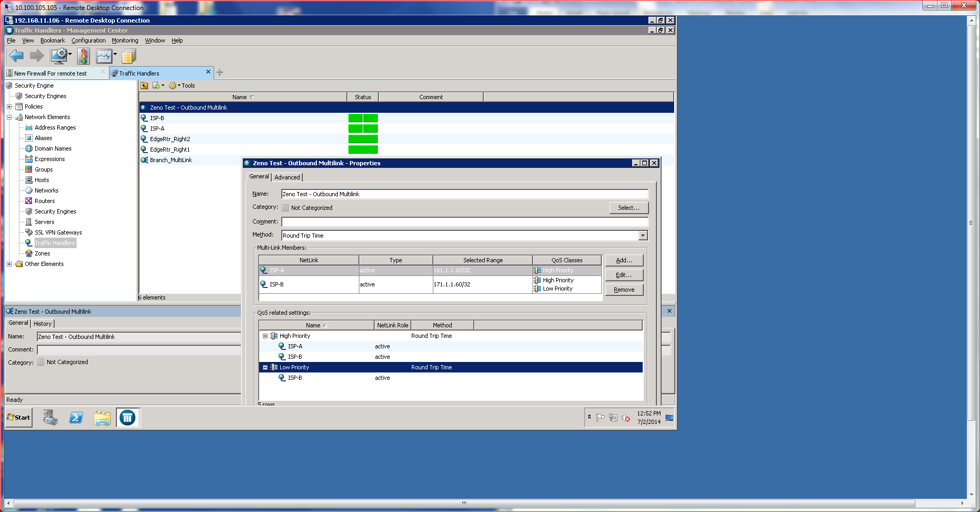Open the Monitoring chart toolbar icon

coord(104,56)
